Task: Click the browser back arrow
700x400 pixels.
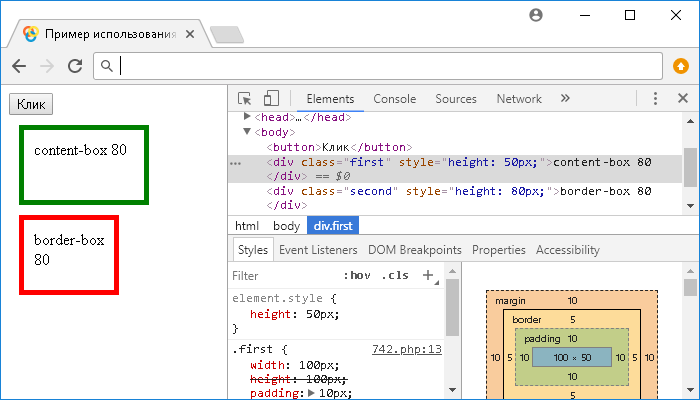Action: (19, 66)
